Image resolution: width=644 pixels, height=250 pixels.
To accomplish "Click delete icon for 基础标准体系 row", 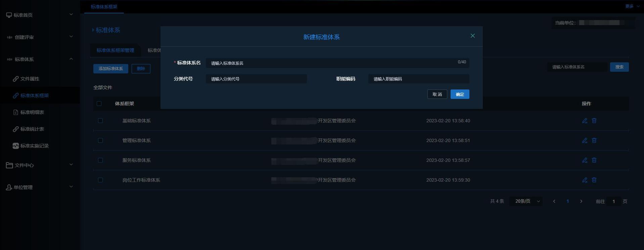I will [594, 121].
